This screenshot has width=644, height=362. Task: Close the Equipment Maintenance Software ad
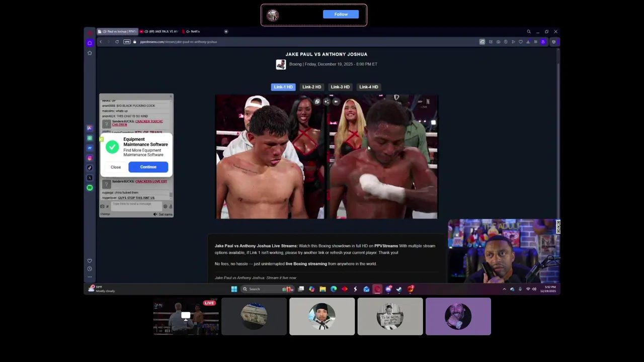coord(116,167)
